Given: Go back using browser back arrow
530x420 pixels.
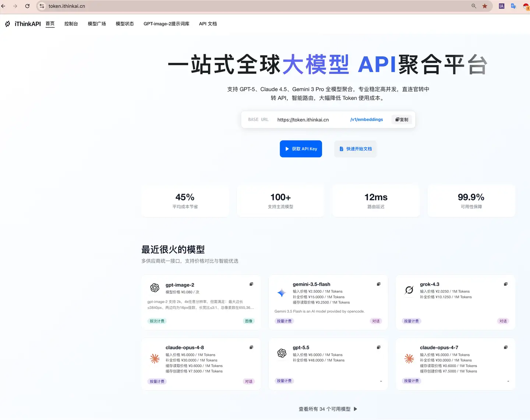Looking at the screenshot, I should coord(3,6).
